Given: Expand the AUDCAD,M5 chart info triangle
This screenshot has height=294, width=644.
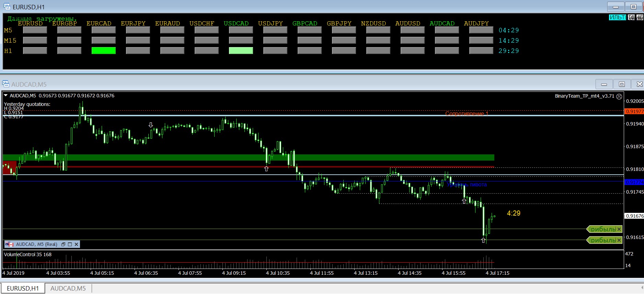Looking at the screenshot, I should click(6, 96).
